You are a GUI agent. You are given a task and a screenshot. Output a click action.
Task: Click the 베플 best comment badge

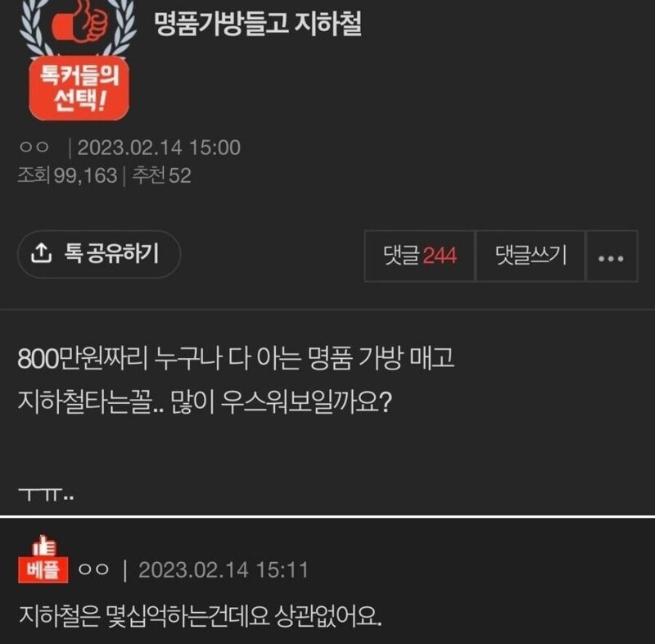43,569
